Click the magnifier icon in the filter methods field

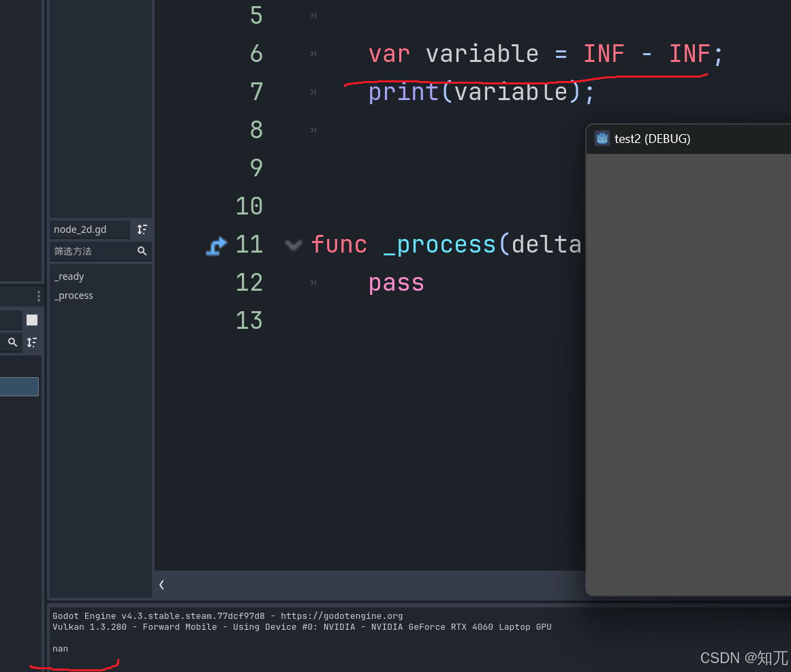point(142,251)
